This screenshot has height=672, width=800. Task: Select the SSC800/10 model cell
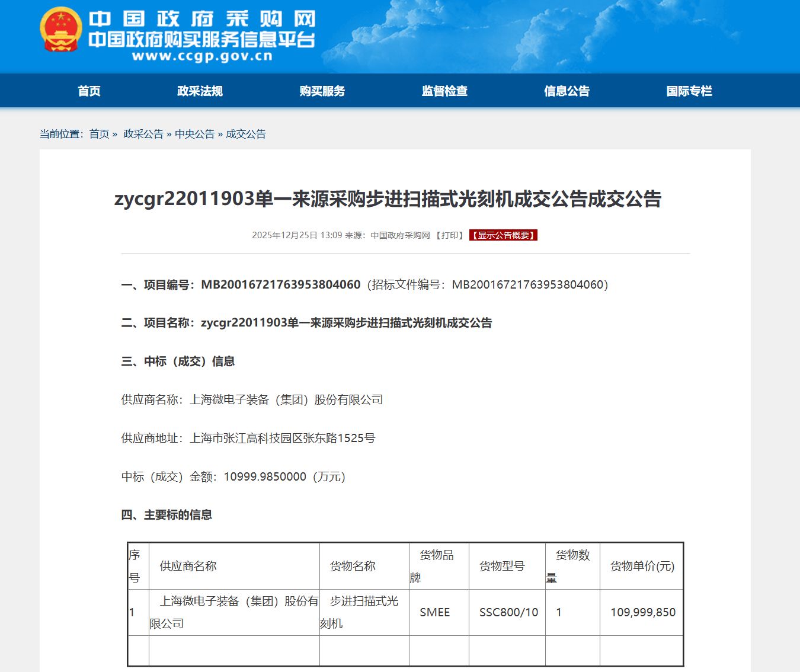(x=508, y=612)
